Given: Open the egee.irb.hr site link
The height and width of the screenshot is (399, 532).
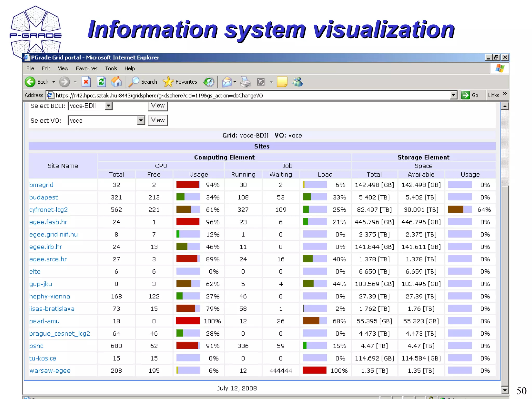Looking at the screenshot, I should tap(45, 247).
